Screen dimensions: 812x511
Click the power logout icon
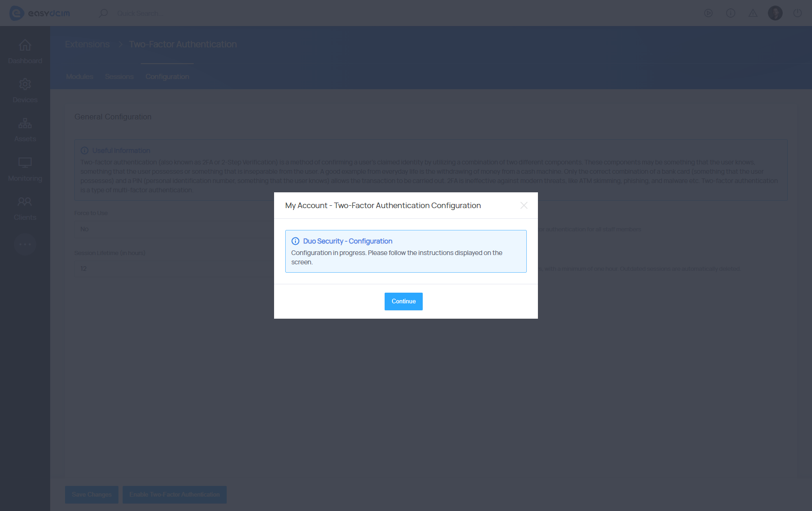797,13
